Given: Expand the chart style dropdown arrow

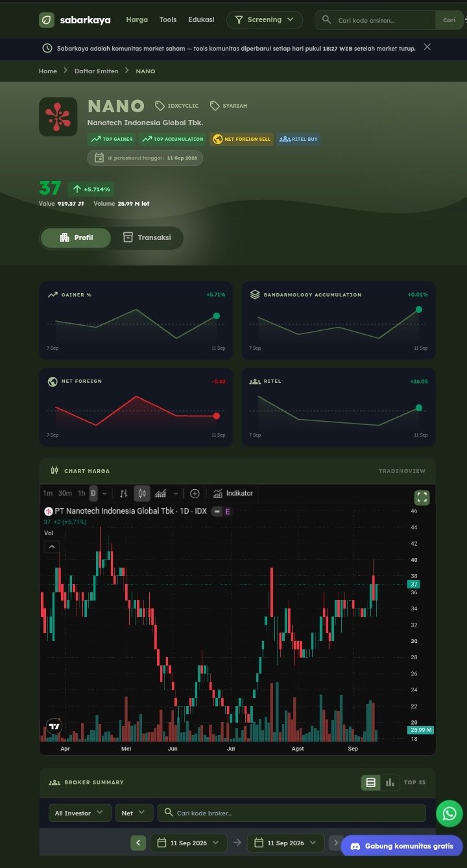Looking at the screenshot, I should pos(175,494).
